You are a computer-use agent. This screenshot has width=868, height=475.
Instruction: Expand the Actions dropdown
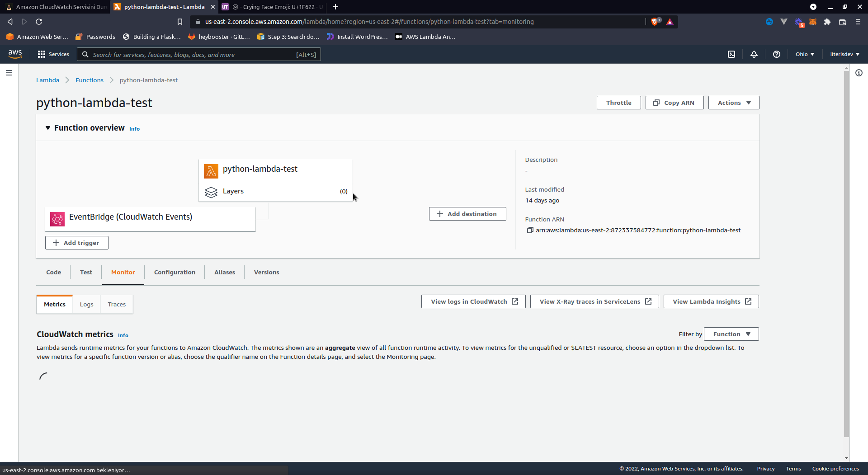733,103
